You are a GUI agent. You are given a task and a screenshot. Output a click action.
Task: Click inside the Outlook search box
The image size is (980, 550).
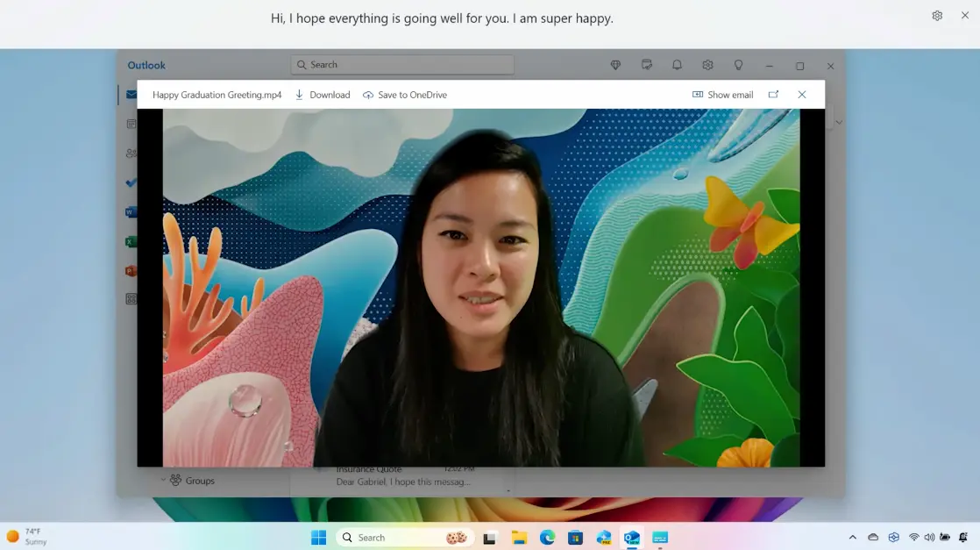[x=403, y=65]
